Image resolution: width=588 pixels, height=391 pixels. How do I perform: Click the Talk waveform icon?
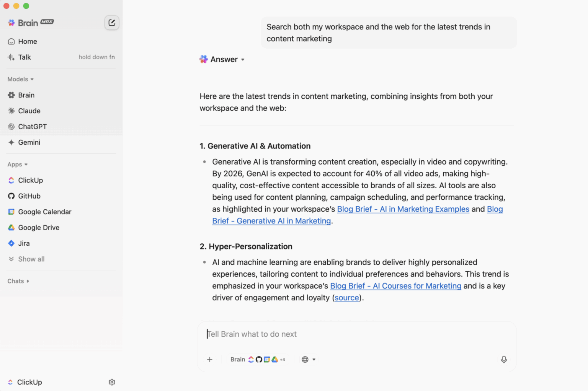[11, 57]
